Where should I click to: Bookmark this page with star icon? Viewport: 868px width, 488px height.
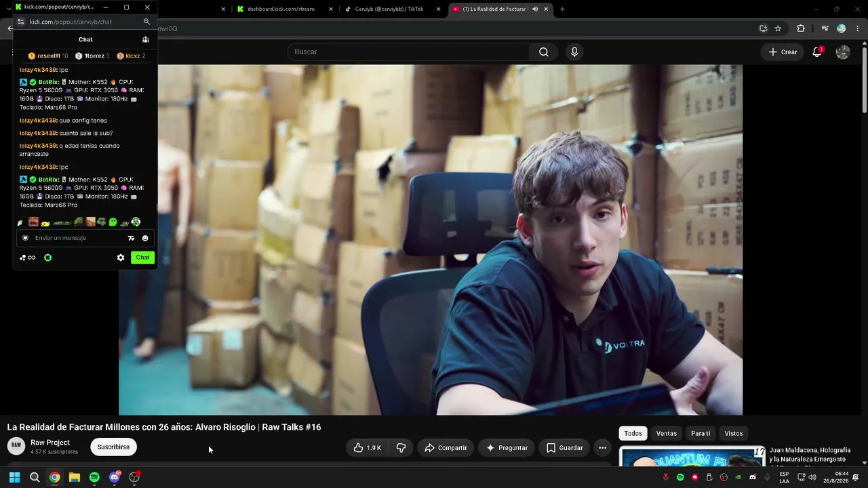778,28
